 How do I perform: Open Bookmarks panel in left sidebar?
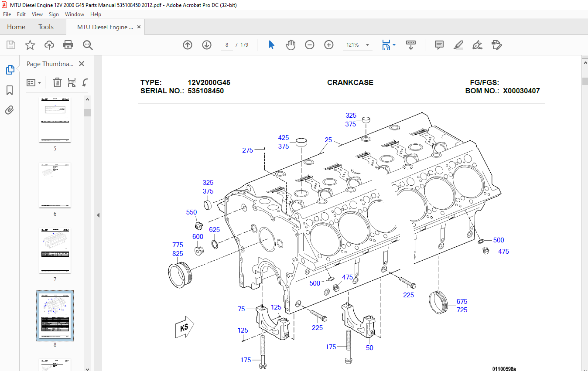[10, 90]
